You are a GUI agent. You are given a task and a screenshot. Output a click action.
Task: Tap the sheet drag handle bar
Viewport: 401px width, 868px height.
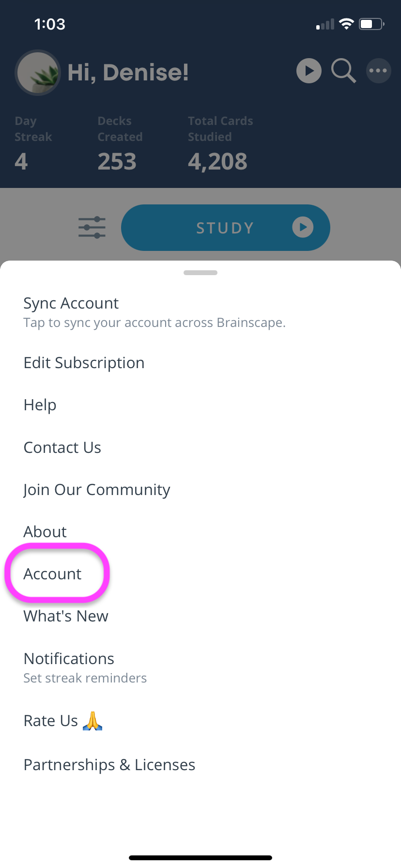click(200, 273)
